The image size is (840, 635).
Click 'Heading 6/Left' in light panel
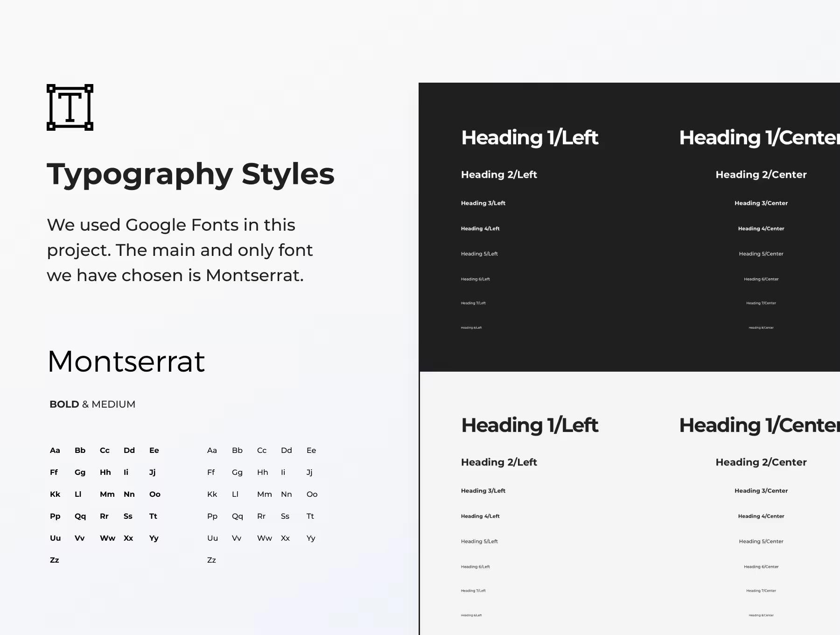pyautogui.click(x=475, y=567)
